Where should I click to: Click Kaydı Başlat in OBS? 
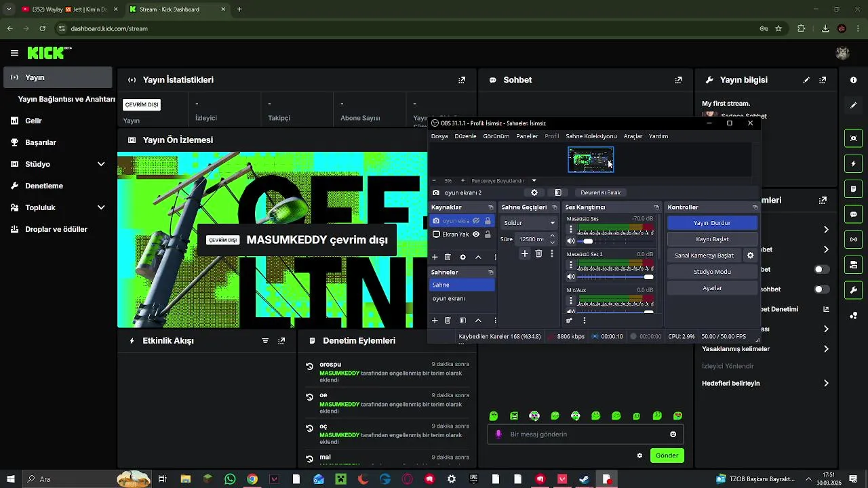[x=712, y=239]
